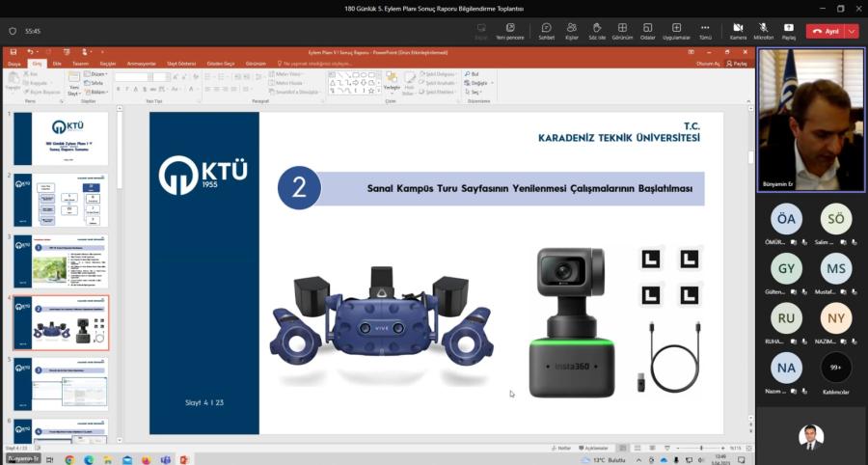
Task: Toggle the Notlar notes pane
Action: (x=560, y=448)
